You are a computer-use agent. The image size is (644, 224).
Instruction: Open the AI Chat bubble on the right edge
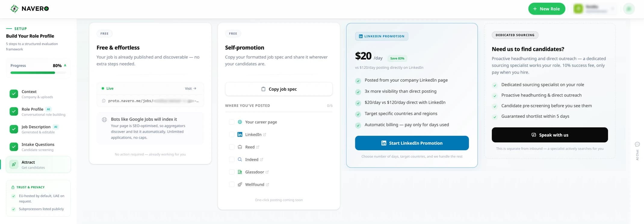[x=637, y=144]
